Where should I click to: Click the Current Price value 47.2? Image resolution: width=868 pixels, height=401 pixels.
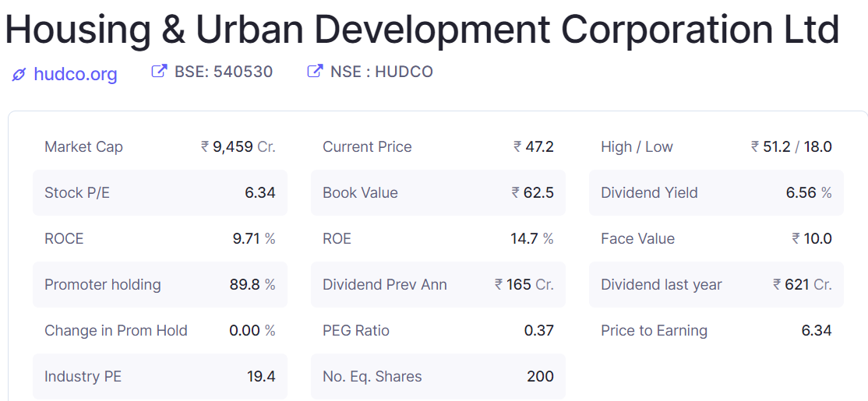(x=534, y=146)
